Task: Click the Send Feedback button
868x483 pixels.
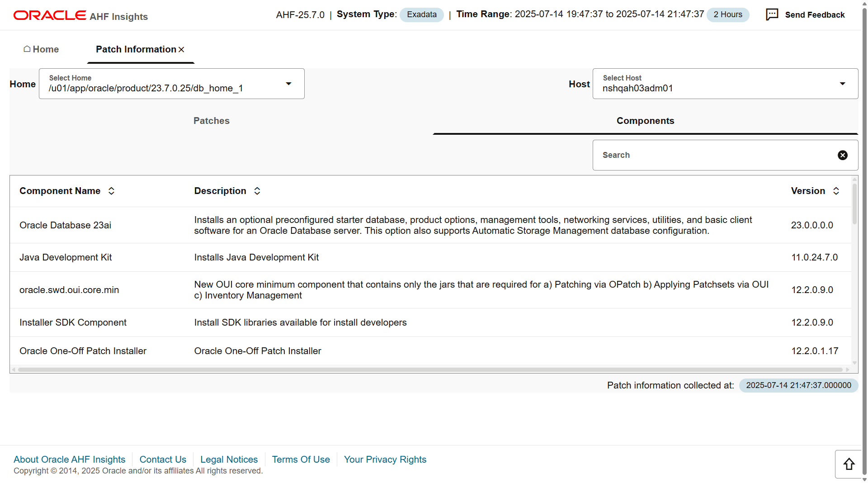Action: (x=805, y=14)
